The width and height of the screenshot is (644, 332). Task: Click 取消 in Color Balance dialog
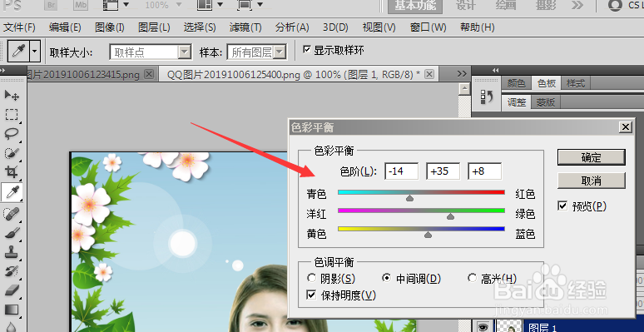[591, 180]
